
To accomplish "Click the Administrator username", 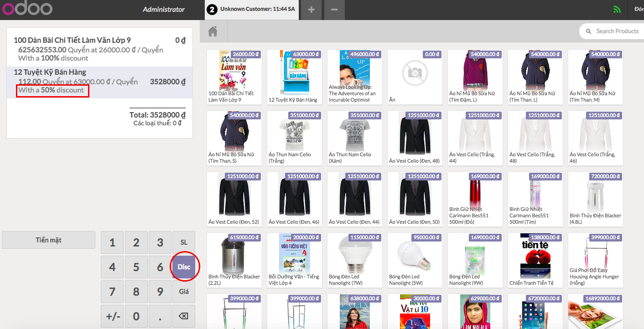I will [164, 9].
